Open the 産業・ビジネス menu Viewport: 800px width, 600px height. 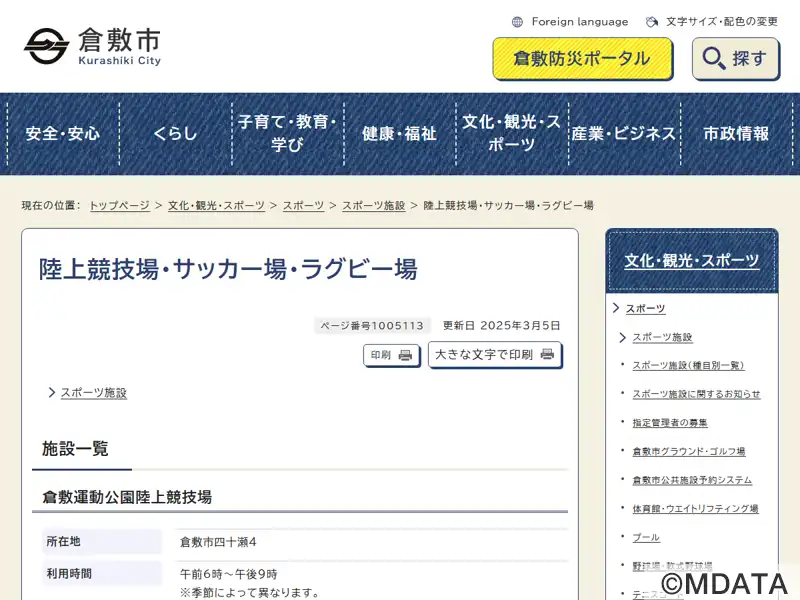click(x=624, y=133)
